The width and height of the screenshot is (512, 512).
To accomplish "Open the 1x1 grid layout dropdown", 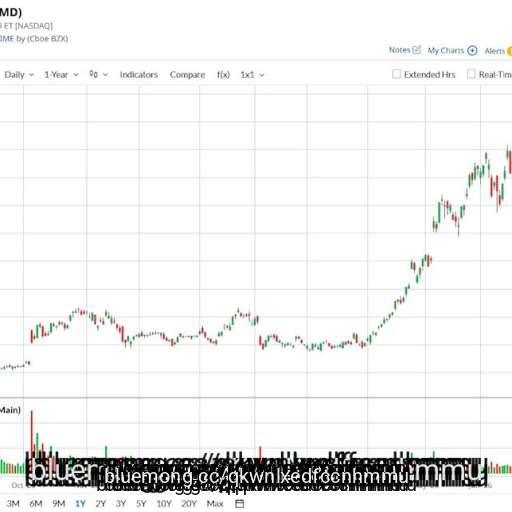I will (252, 75).
